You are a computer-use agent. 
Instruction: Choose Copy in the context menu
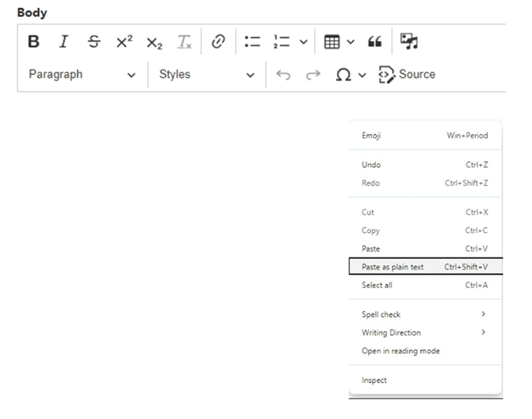tap(425, 231)
